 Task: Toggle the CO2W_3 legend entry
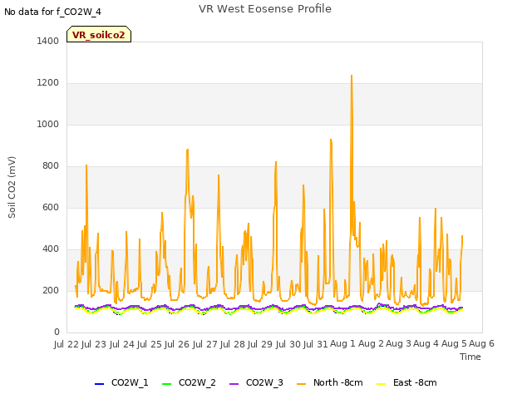256,382
